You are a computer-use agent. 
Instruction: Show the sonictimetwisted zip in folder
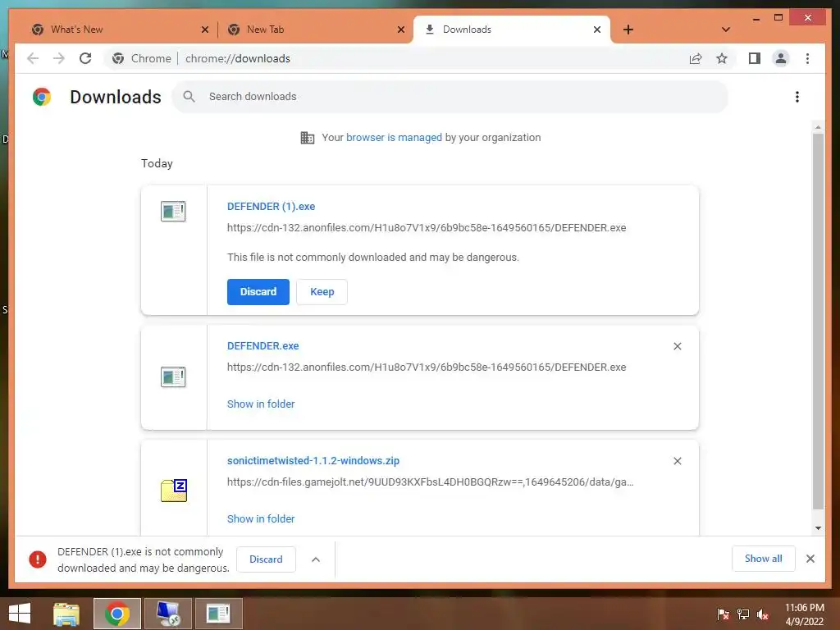(261, 518)
